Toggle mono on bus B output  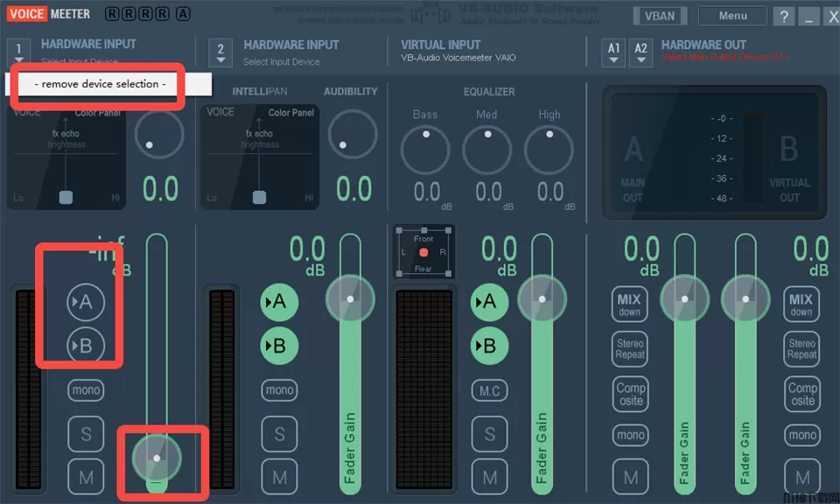[802, 435]
